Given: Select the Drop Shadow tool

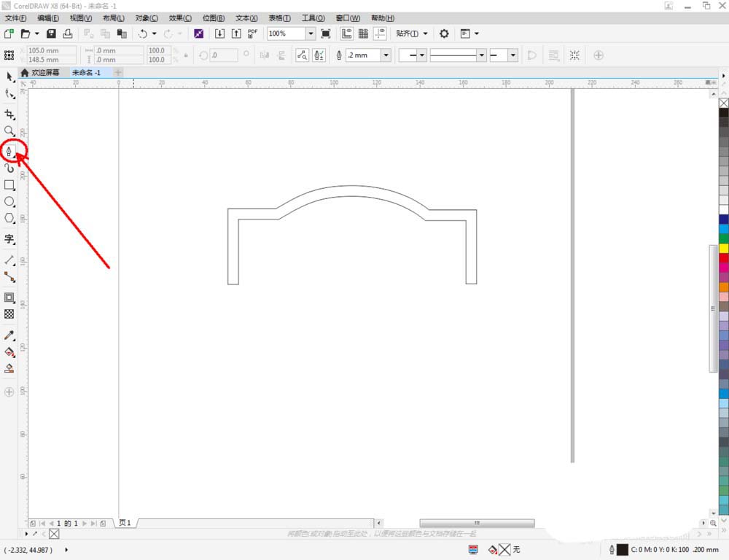Looking at the screenshot, I should pos(9,297).
